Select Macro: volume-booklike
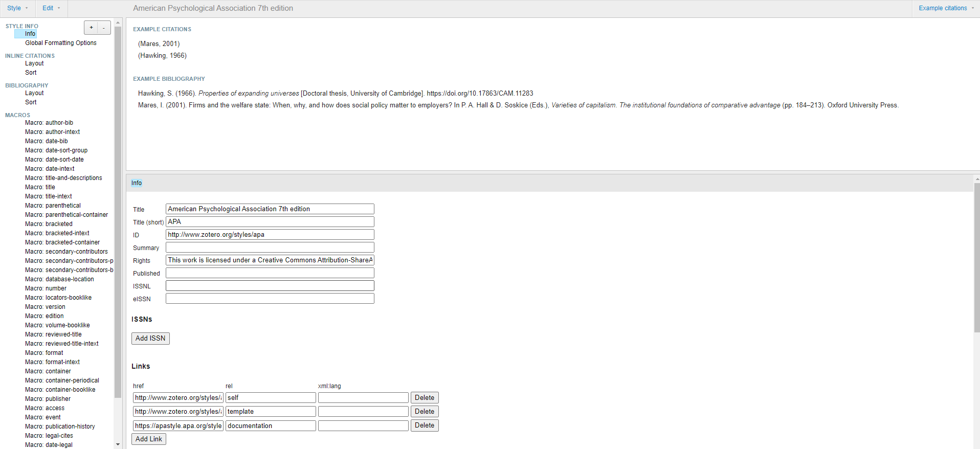The height and width of the screenshot is (449, 980). click(x=57, y=325)
